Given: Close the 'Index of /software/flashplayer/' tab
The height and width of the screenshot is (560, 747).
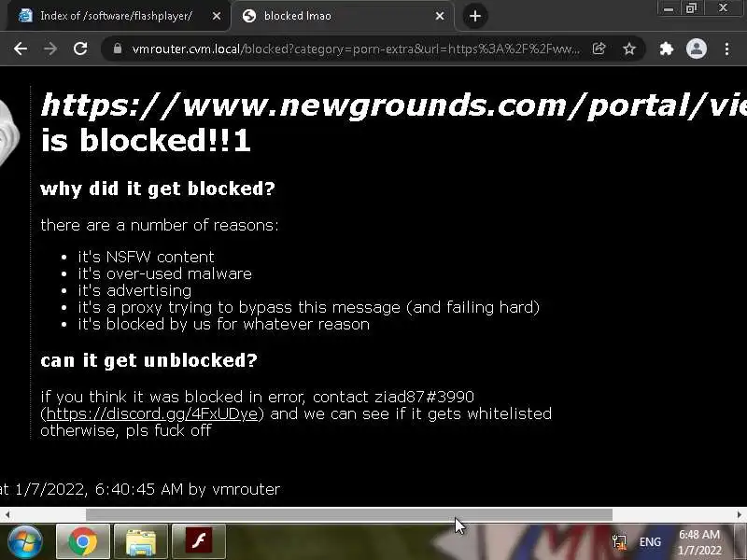Looking at the screenshot, I should [x=217, y=16].
